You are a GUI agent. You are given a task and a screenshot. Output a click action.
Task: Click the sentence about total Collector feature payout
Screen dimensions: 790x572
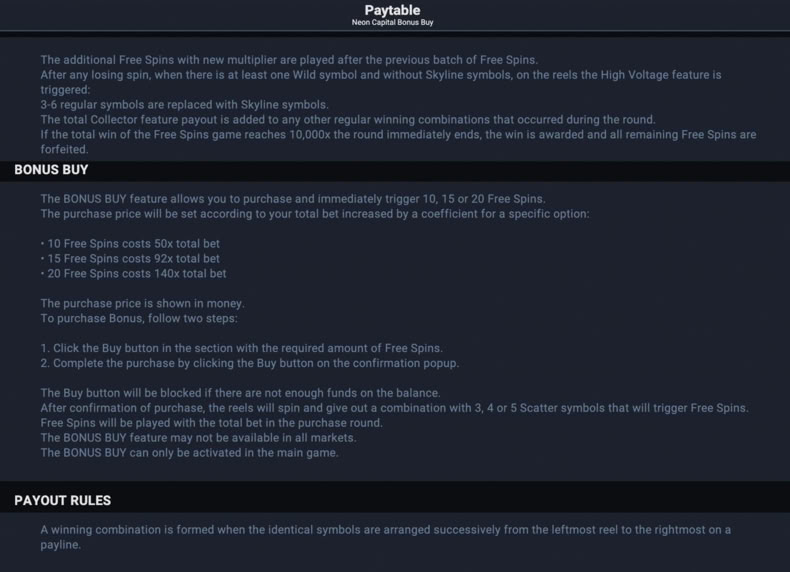coord(348,120)
